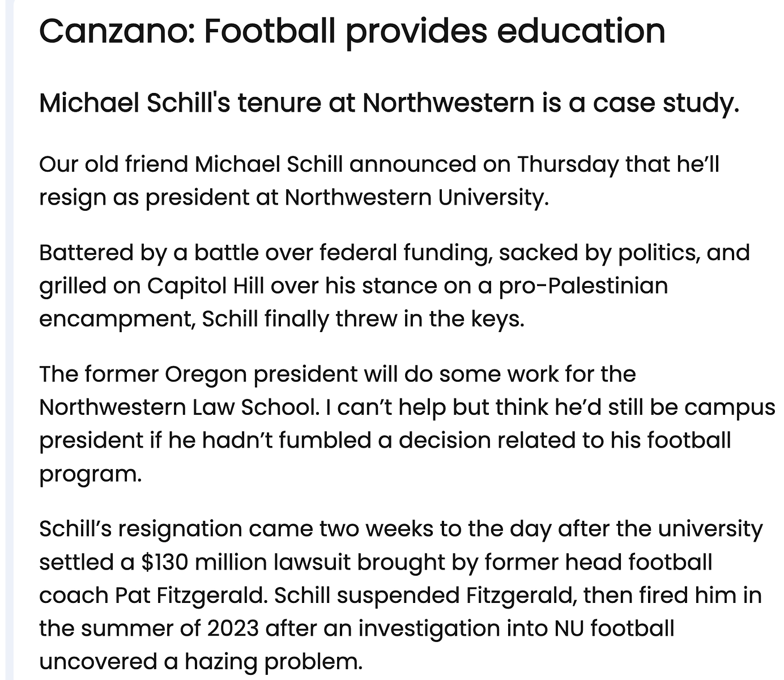Click the word "encampment"
Screen dimensions: 784x680
click(117, 319)
